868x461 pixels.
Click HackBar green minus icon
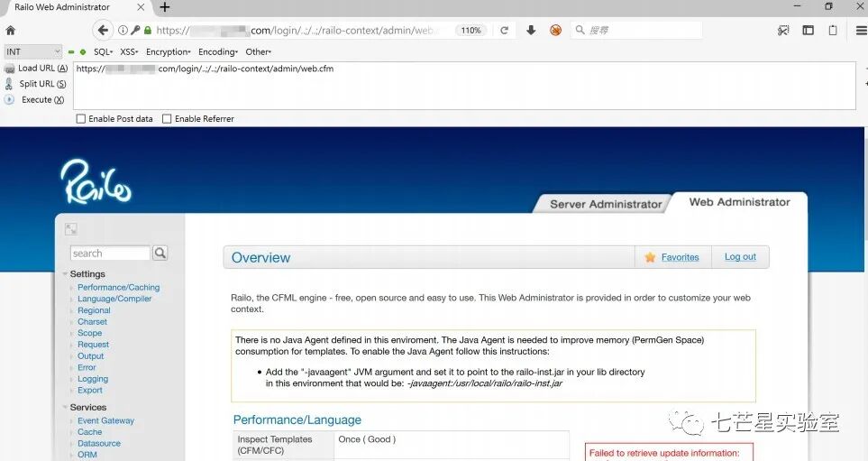tap(71, 52)
